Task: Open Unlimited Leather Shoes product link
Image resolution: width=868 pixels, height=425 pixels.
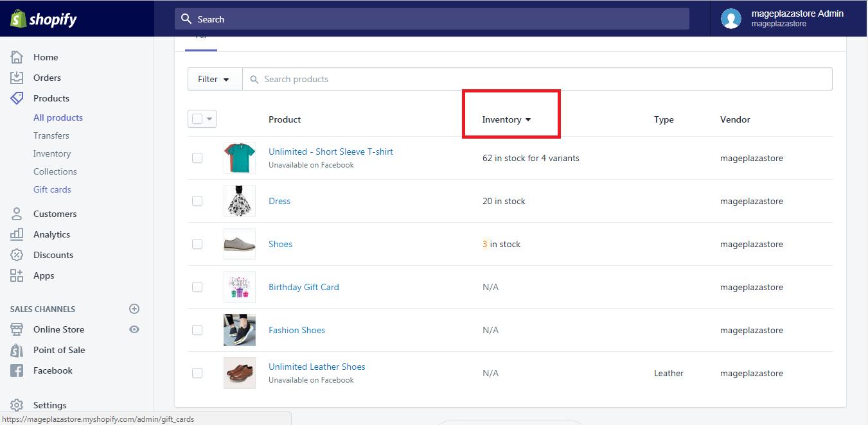Action: coord(317,367)
